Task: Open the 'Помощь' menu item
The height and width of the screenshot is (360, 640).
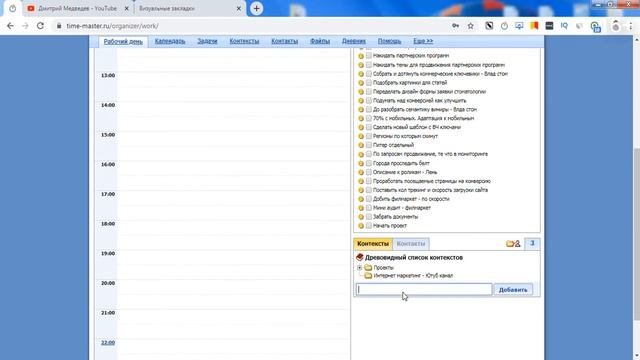Action: click(x=389, y=41)
